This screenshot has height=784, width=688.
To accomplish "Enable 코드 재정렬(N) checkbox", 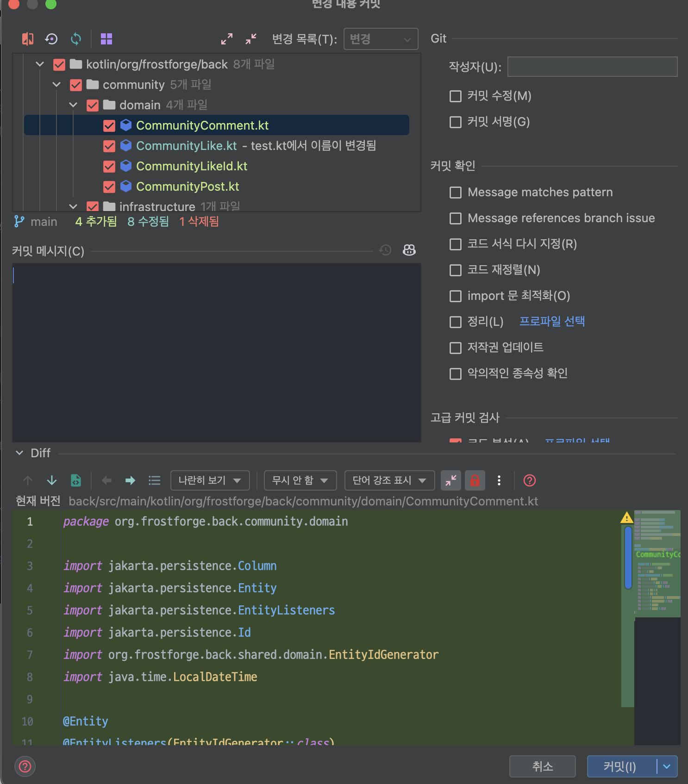I will [x=456, y=270].
